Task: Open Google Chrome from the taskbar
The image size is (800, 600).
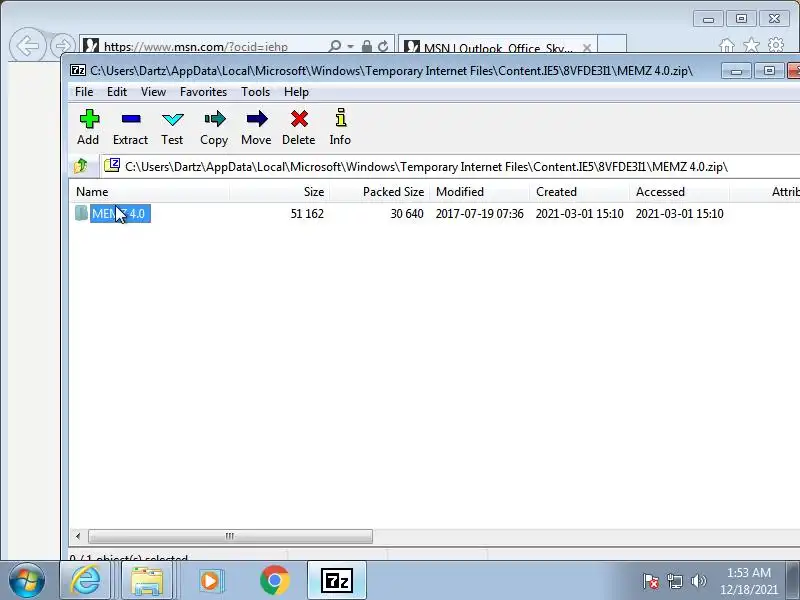Action: click(x=274, y=581)
